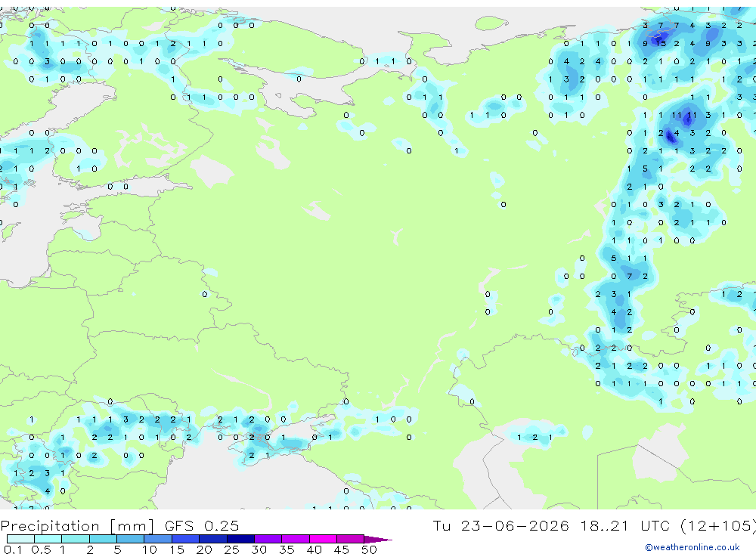Viewport: 756px width, 554px height.
Task: Pick the lightest cyan 0.1–0.5 legend swatch
Action: click(20, 539)
